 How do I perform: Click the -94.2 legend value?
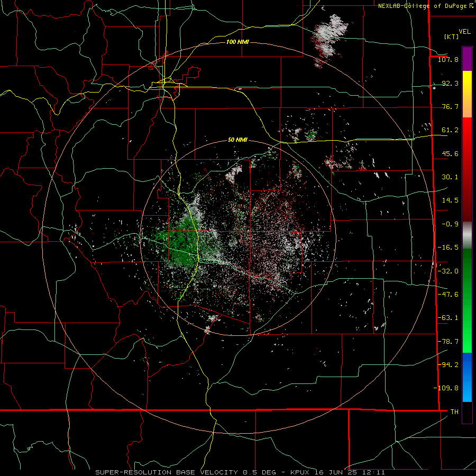pyautogui.click(x=448, y=364)
